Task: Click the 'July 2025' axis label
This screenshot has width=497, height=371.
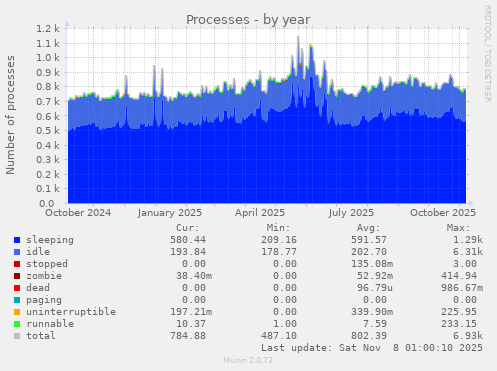Action: coord(351,213)
